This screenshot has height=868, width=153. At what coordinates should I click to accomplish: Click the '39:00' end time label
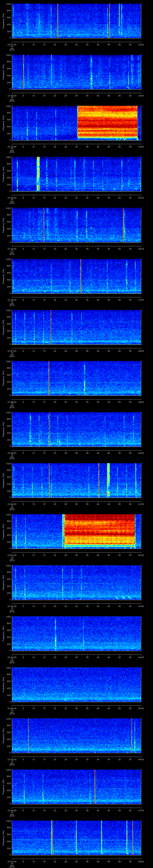click(x=141, y=402)
